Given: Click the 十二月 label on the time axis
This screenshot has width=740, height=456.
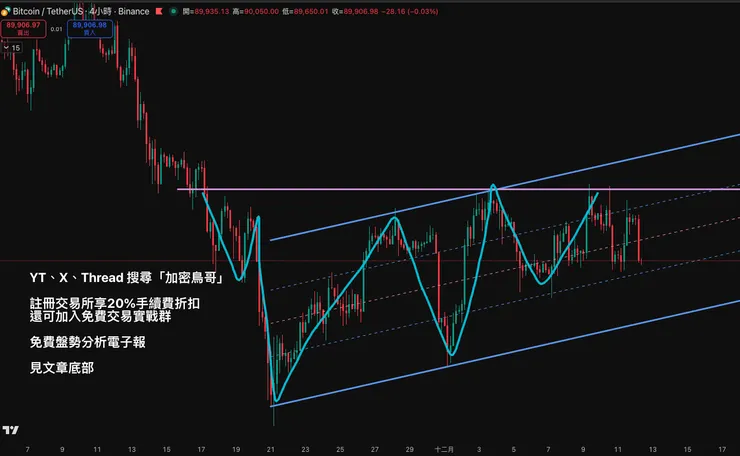Looking at the screenshot, I should coord(444,449).
